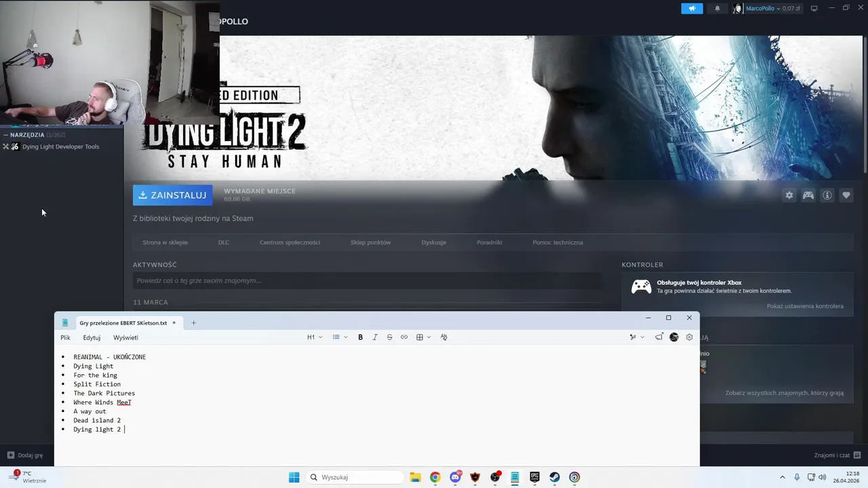868x488 pixels.
Task: Open Sklep punktów tab
Action: point(370,242)
